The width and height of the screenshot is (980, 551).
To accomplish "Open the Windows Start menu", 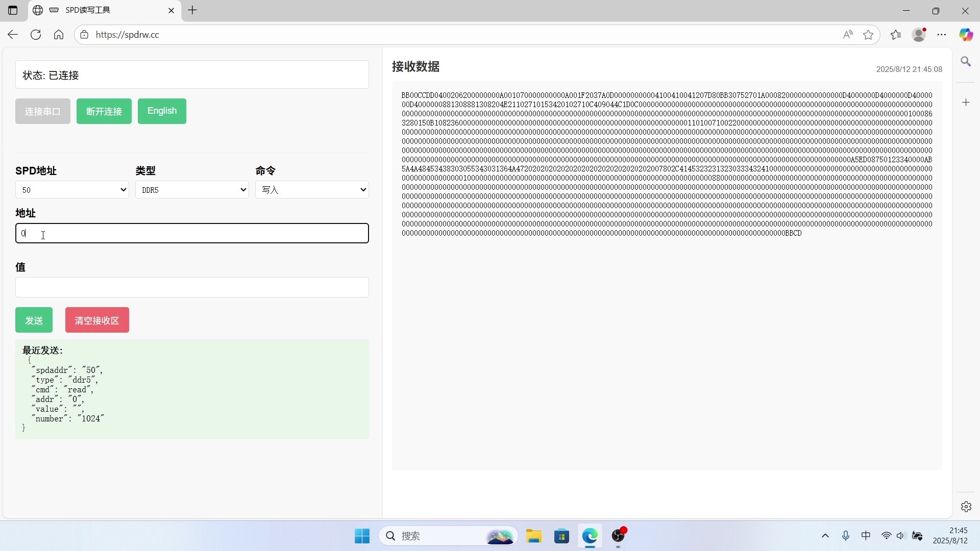I will [x=362, y=536].
